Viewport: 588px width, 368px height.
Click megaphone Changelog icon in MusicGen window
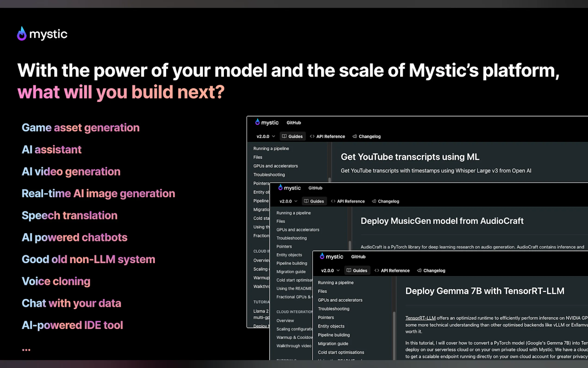pyautogui.click(x=374, y=201)
